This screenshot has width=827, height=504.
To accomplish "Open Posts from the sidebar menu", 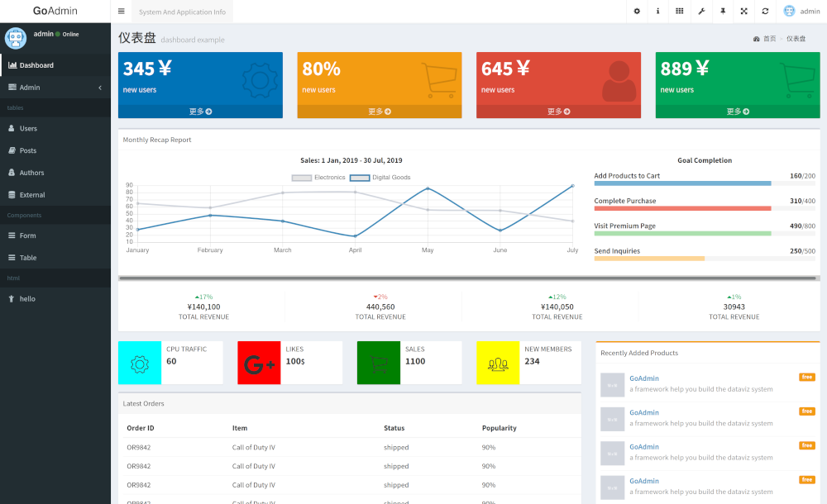I will coord(28,151).
